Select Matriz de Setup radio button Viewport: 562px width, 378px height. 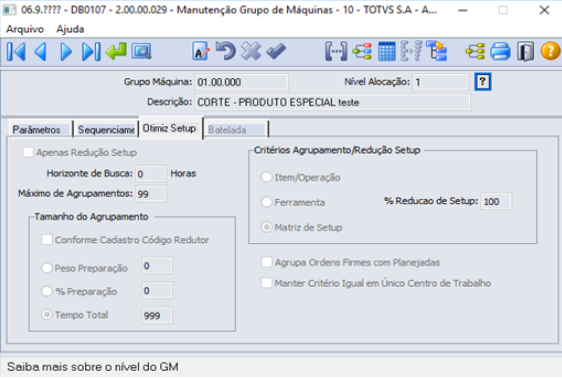pyautogui.click(x=267, y=227)
